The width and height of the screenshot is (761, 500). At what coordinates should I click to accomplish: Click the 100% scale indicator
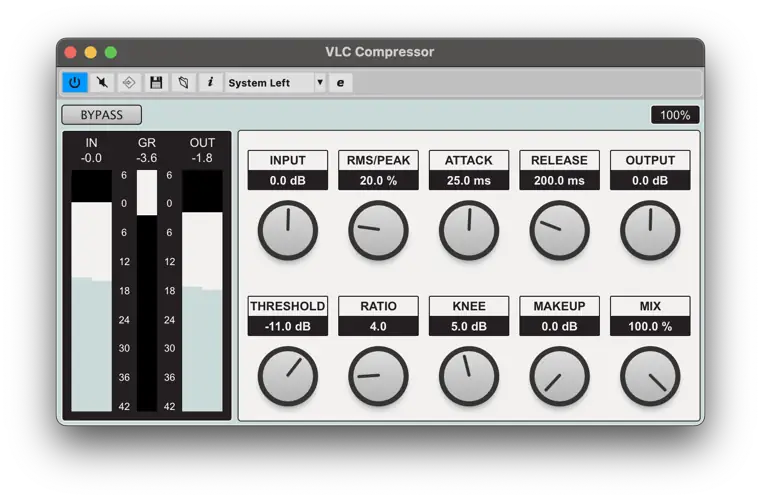[675, 115]
